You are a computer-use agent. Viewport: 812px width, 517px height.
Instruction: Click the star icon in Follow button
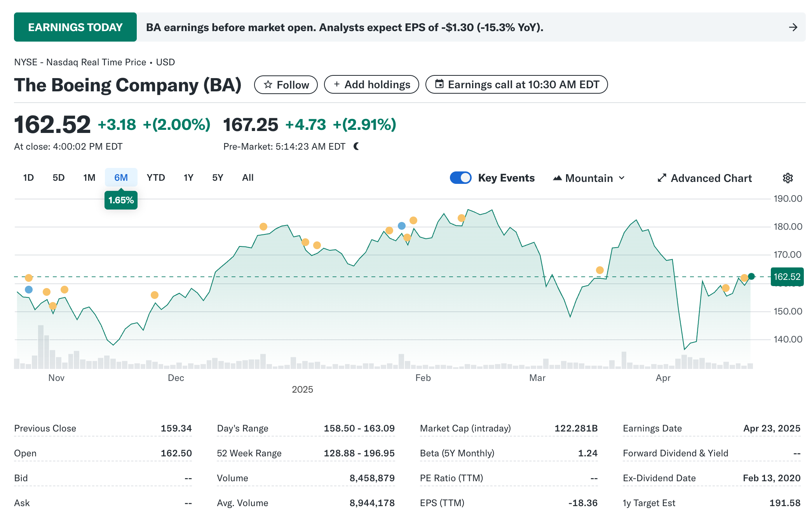(x=268, y=85)
